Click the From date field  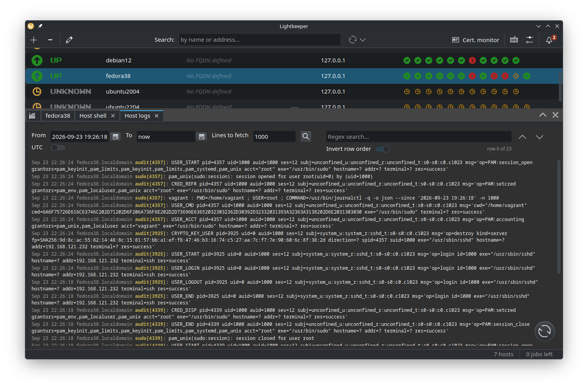click(80, 136)
